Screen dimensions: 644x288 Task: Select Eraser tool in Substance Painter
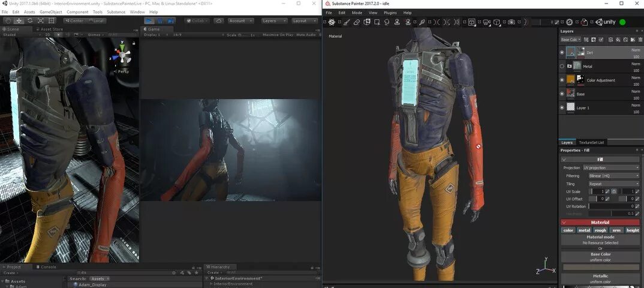[357, 22]
